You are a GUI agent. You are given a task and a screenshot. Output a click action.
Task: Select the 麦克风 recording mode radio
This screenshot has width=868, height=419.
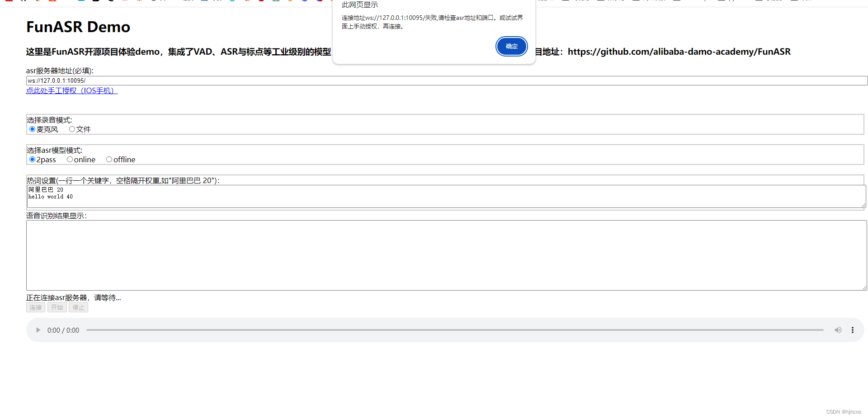32,129
